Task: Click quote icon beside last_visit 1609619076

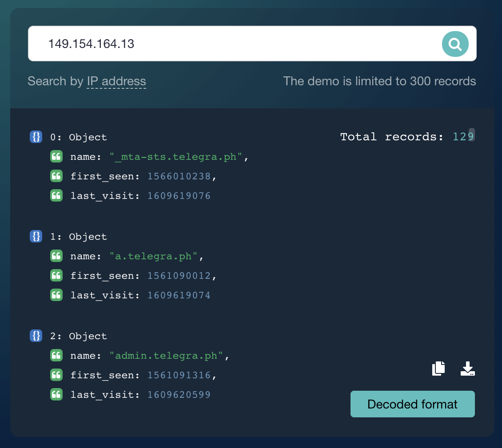Action: click(x=56, y=195)
